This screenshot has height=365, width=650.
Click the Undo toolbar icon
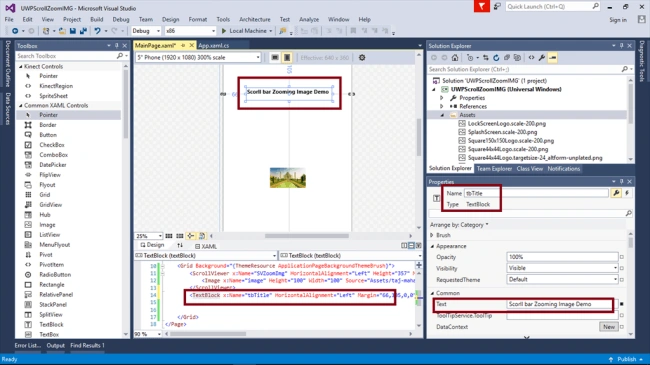(x=97, y=31)
